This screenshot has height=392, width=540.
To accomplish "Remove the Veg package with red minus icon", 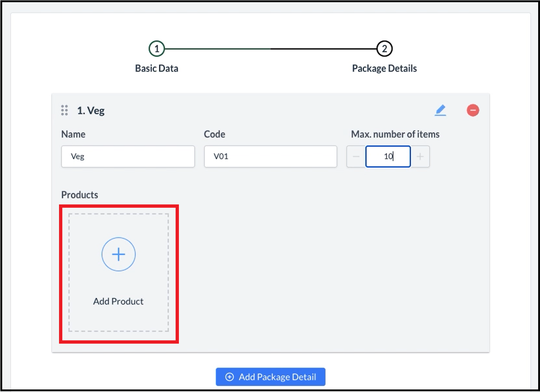I will click(x=473, y=110).
